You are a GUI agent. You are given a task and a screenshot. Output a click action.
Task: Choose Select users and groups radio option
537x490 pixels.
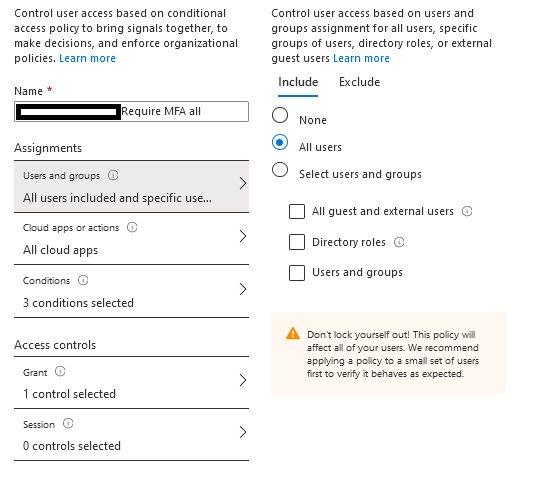280,169
